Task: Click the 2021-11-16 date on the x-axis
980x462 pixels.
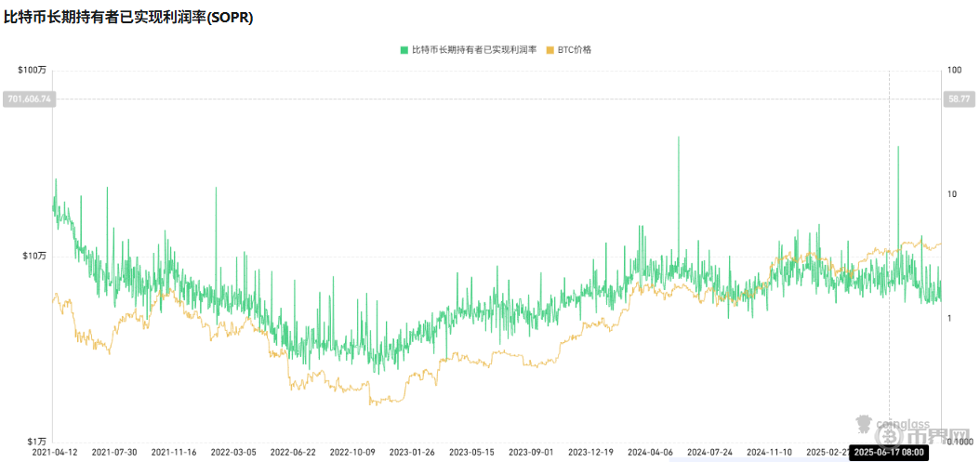Action: (173, 453)
